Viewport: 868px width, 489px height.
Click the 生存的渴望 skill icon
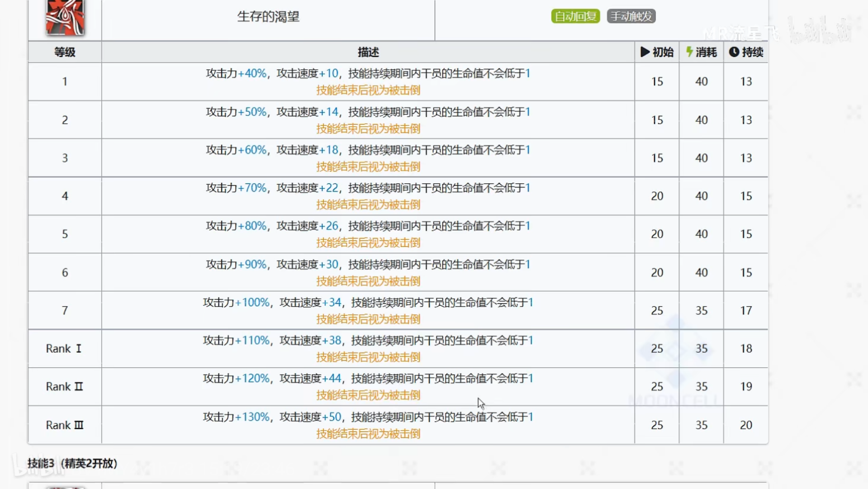(65, 17)
